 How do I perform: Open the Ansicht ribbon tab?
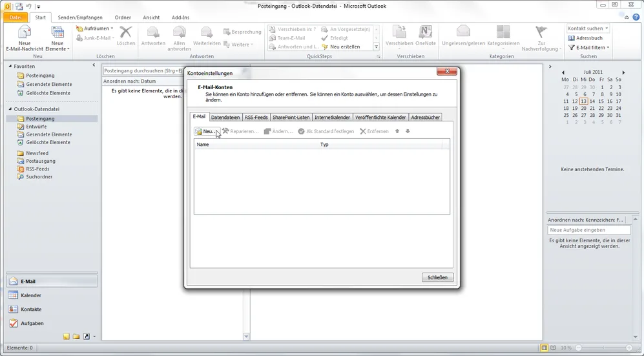(x=151, y=17)
